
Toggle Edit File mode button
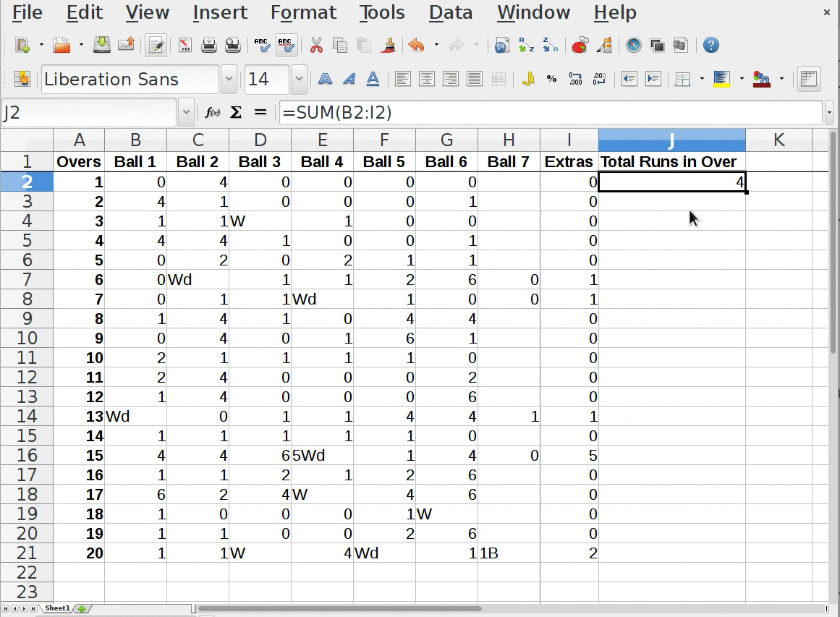(155, 46)
